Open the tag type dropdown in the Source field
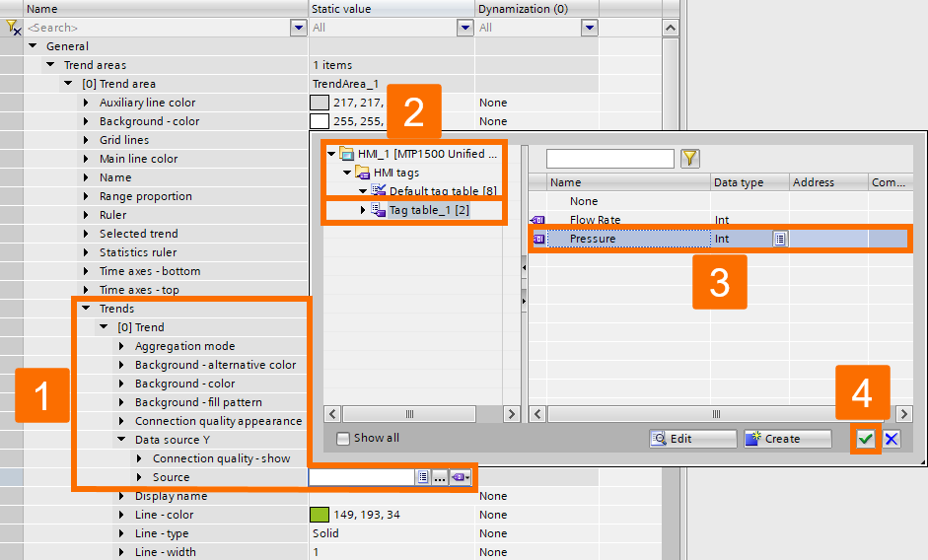 click(460, 477)
